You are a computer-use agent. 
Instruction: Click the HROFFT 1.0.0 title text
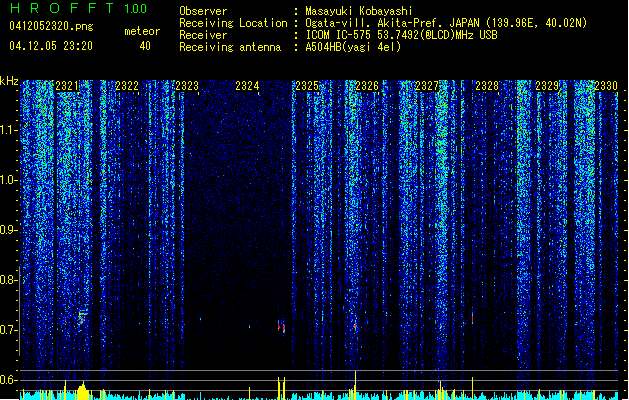[78, 8]
